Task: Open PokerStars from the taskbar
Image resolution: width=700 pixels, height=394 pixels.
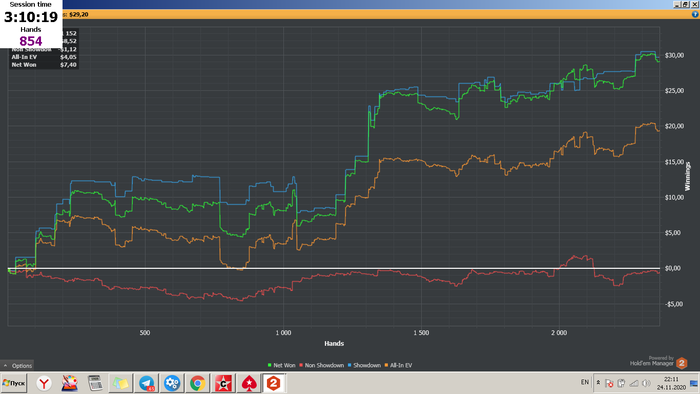Action: [249, 383]
